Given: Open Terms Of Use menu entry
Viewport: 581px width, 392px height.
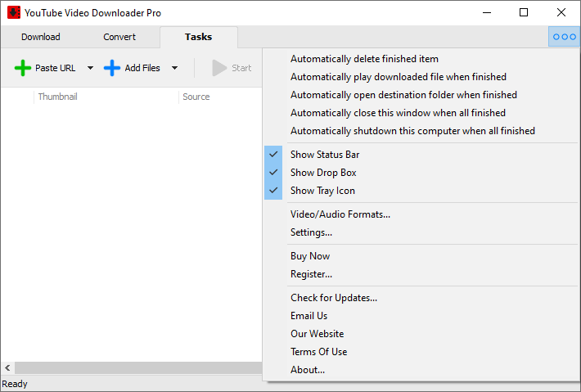Looking at the screenshot, I should 421,352.
